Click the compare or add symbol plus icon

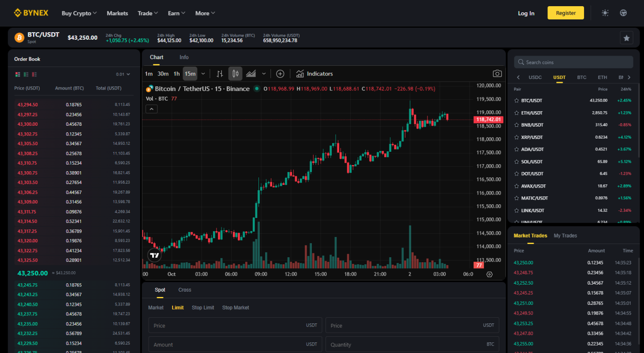tap(280, 74)
